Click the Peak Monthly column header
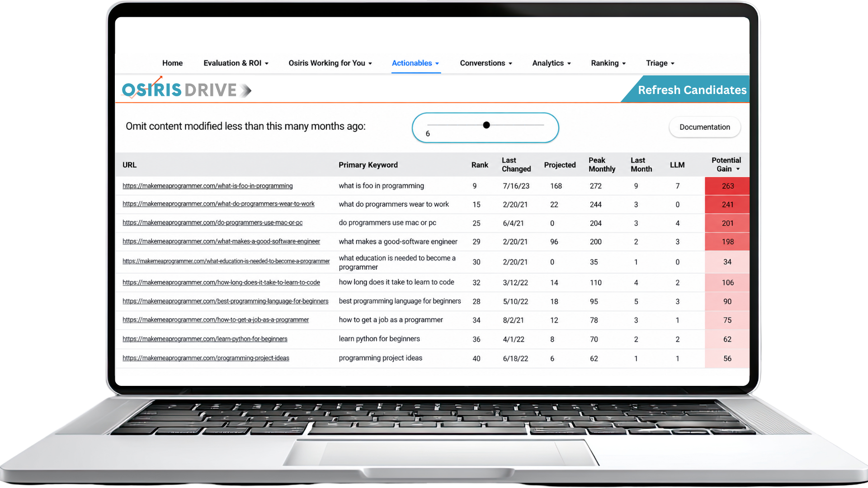This screenshot has width=868, height=488. click(602, 164)
